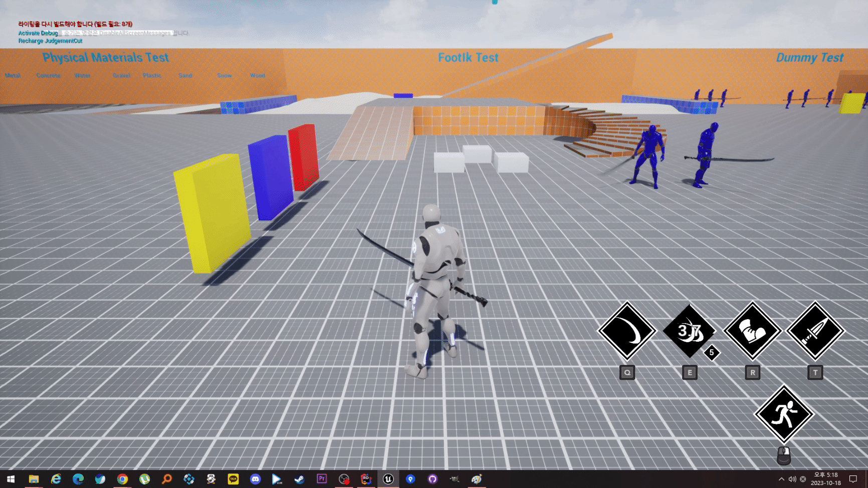Click the red block
Viewport: 868px width, 488px height.
pyautogui.click(x=304, y=157)
